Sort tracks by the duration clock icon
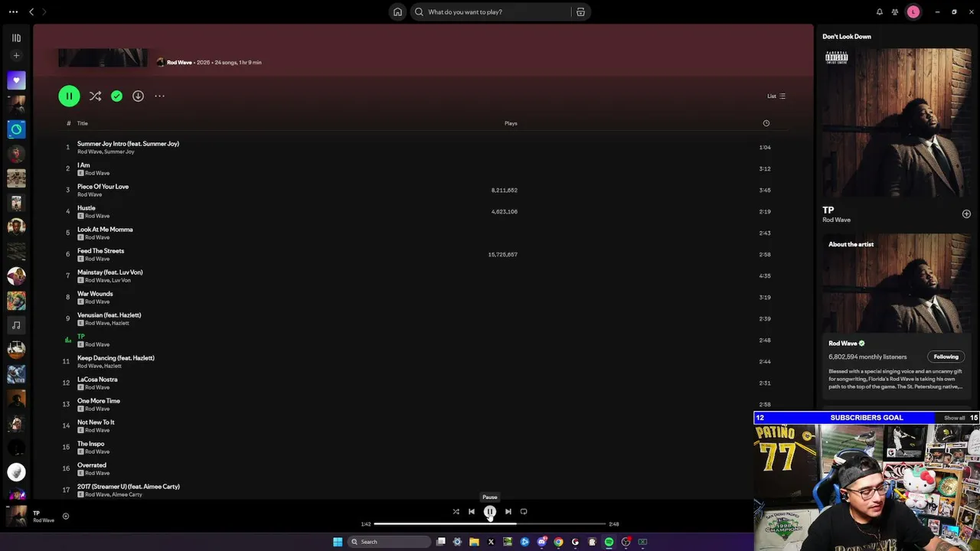 pyautogui.click(x=766, y=123)
